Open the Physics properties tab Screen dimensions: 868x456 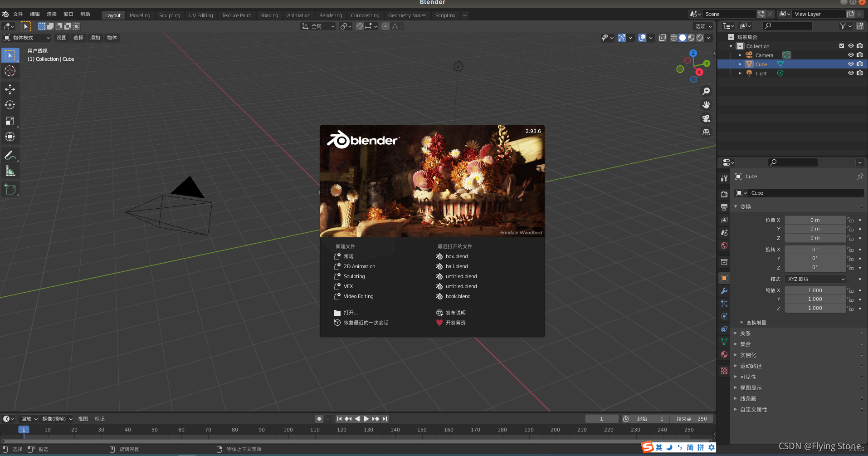tap(724, 316)
